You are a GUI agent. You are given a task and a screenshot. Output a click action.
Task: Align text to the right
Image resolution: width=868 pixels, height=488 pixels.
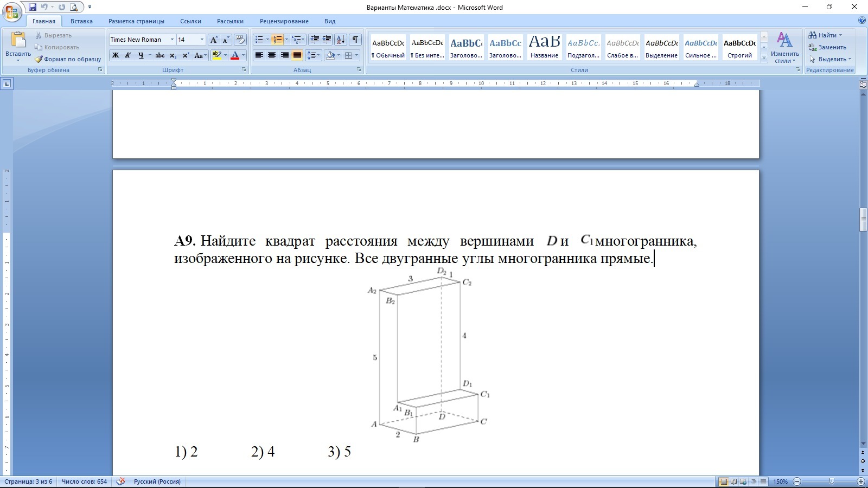(x=285, y=55)
